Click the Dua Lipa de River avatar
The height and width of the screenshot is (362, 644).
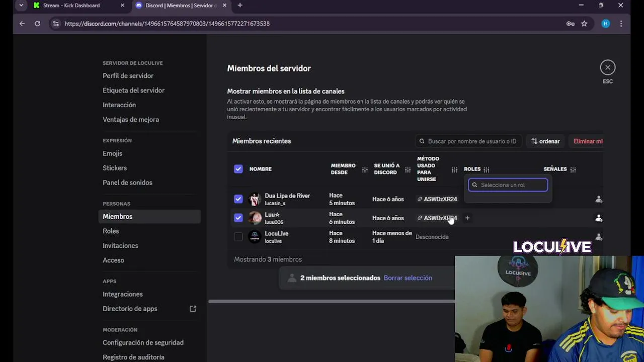click(x=255, y=199)
